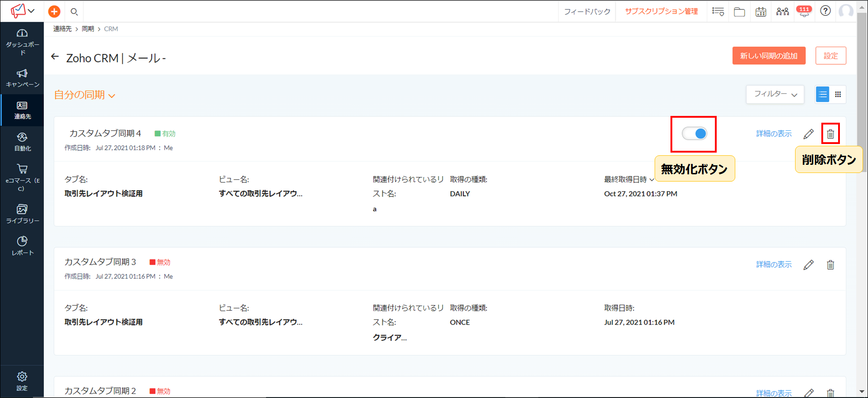This screenshot has width=868, height=398.
Task: Switch to list view layout
Action: 823,94
